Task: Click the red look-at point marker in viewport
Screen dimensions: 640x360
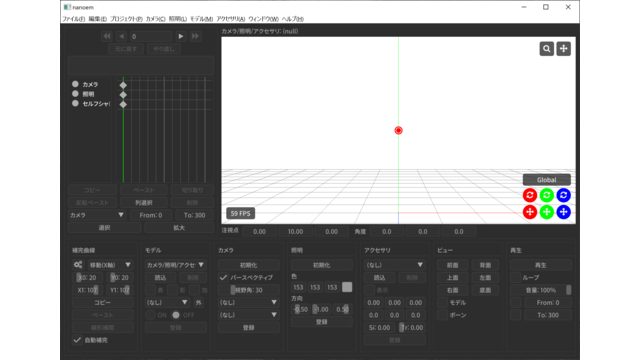Action: pos(398,131)
